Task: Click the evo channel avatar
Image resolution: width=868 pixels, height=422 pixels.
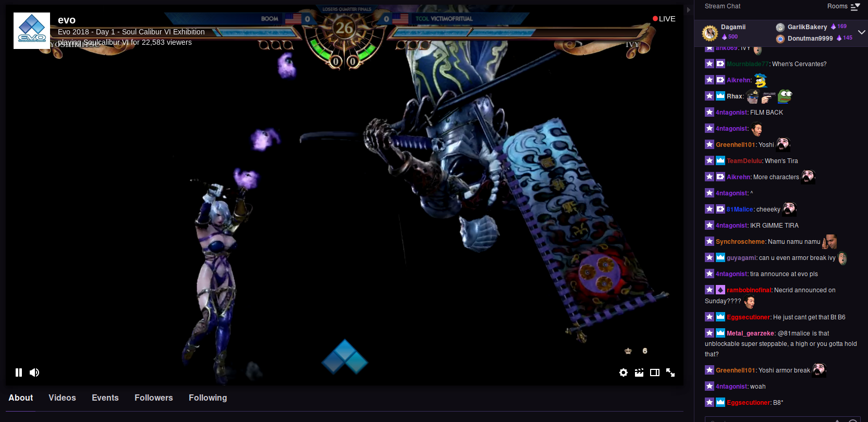Action: pyautogui.click(x=32, y=31)
